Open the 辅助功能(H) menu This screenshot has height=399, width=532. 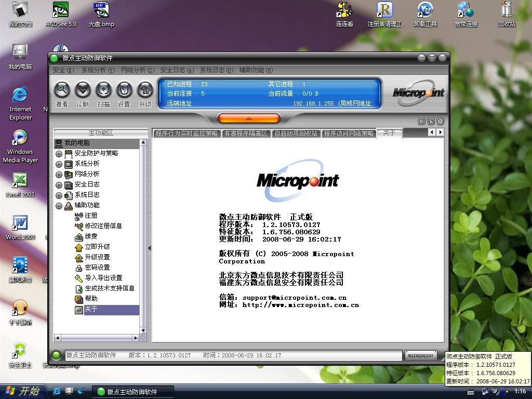tap(256, 70)
